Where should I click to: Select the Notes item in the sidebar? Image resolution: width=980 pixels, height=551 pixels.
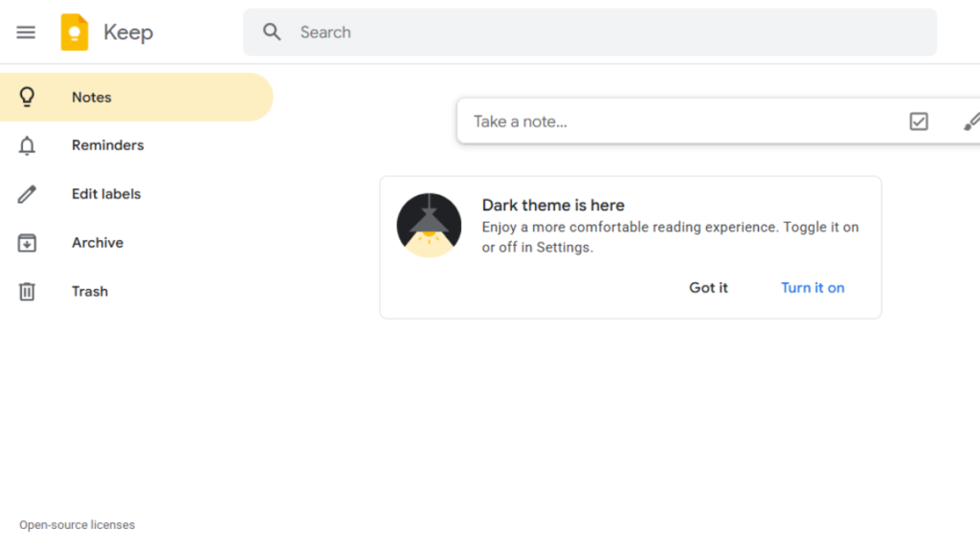91,97
